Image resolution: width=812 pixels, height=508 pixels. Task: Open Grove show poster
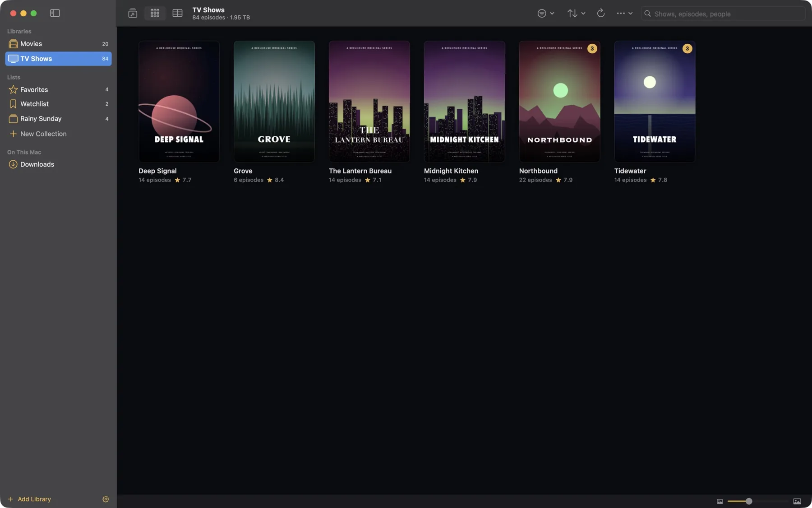tap(274, 102)
